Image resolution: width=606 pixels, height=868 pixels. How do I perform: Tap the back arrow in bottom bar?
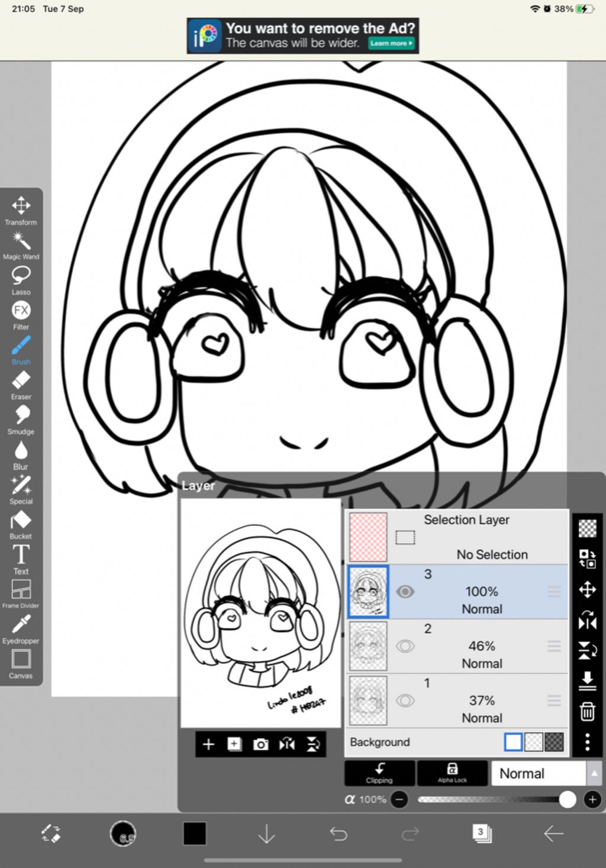(x=554, y=834)
